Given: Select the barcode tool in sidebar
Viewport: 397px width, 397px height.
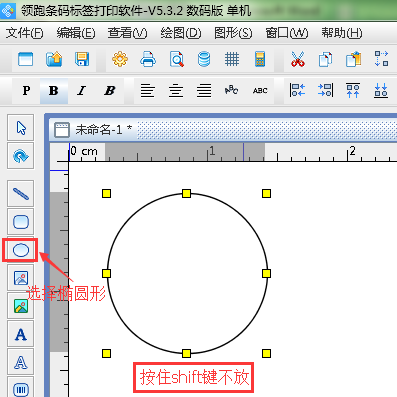Looking at the screenshot, I should (21, 389).
